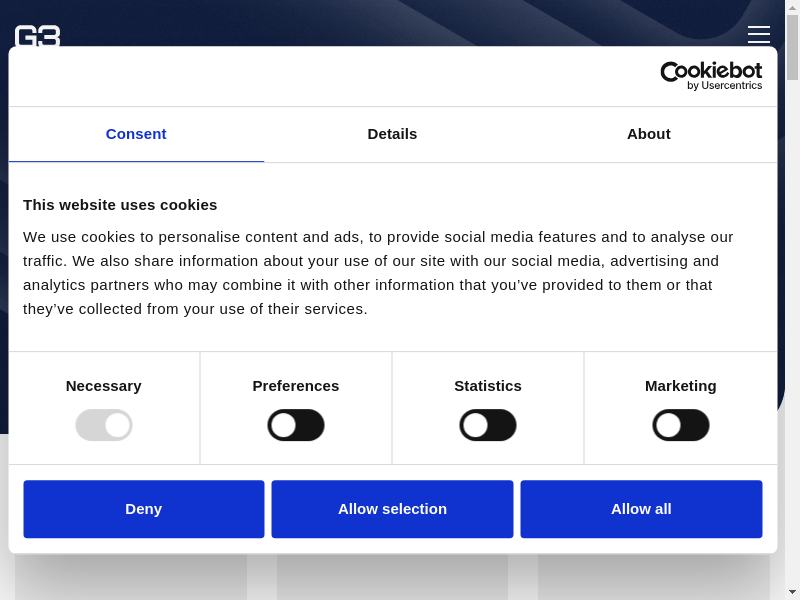Click the cookie description paragraph text
Image resolution: width=800 pixels, height=600 pixels.
click(x=380, y=273)
